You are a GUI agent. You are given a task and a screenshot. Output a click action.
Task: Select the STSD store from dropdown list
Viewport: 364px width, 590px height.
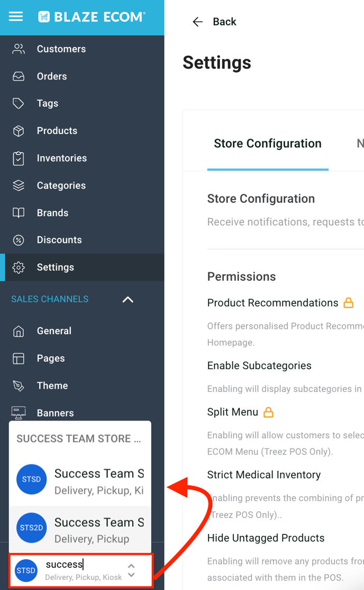tap(80, 479)
